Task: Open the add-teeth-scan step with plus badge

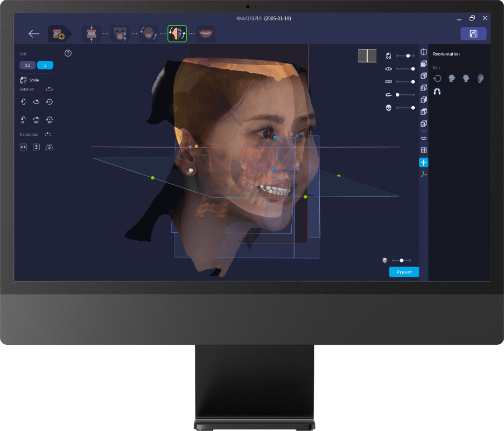Action: tap(59, 33)
